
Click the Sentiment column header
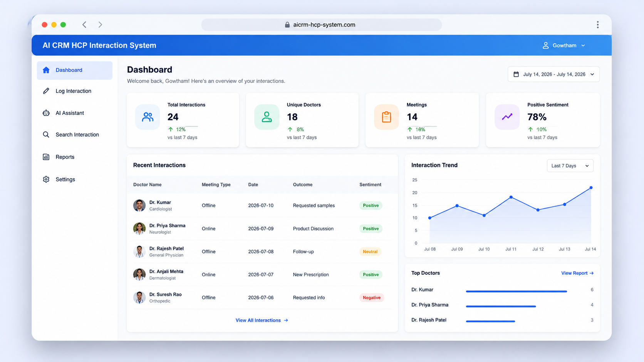(370, 185)
